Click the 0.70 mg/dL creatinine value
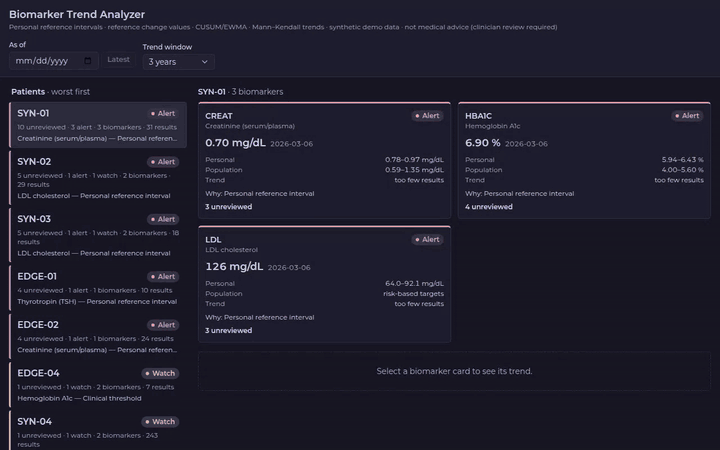 pos(235,143)
